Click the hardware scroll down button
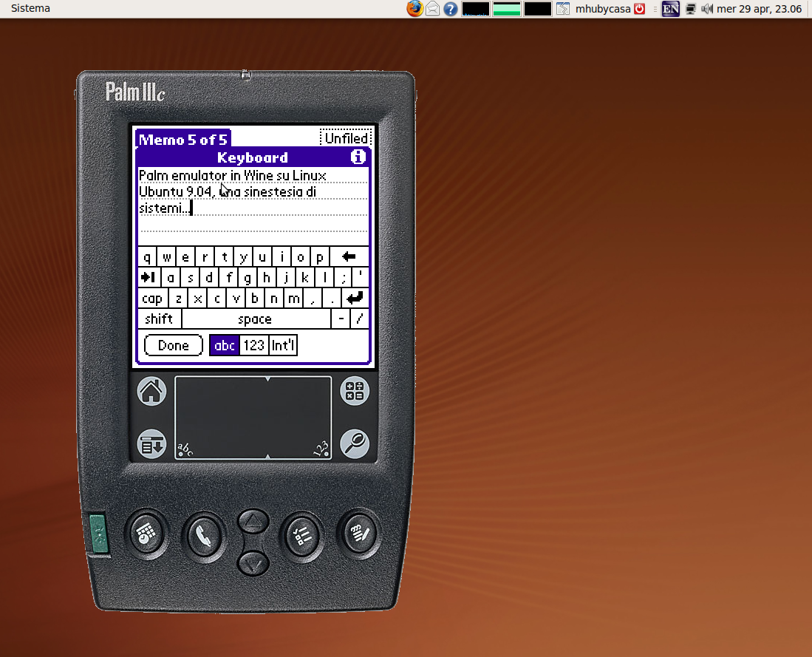812x657 pixels. coord(253,562)
